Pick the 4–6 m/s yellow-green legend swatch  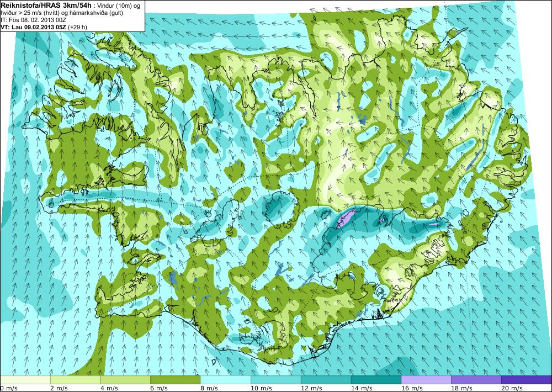125,380
